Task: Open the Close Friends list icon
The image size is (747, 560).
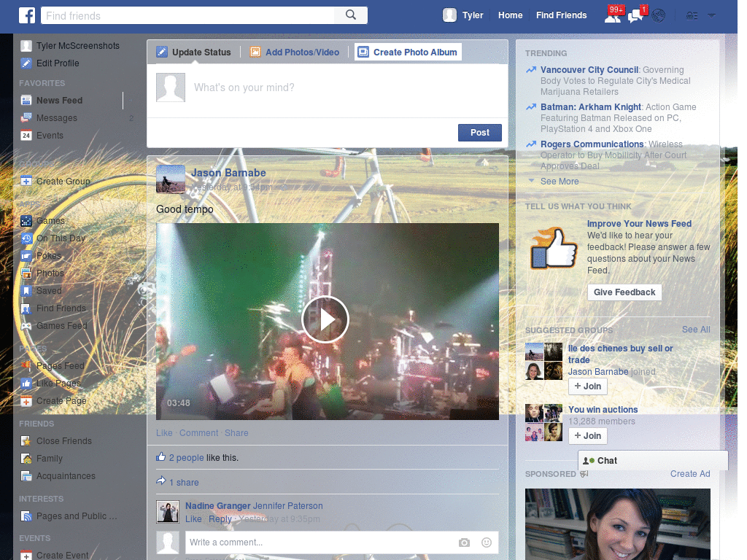Action: (26, 441)
